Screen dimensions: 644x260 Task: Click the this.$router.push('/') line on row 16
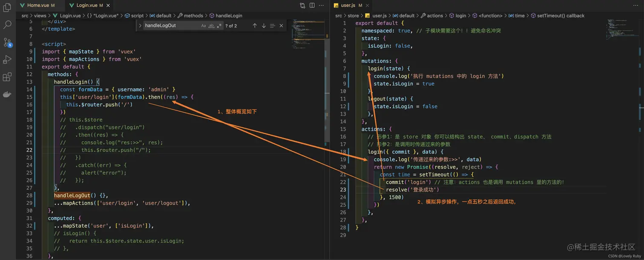click(x=99, y=104)
